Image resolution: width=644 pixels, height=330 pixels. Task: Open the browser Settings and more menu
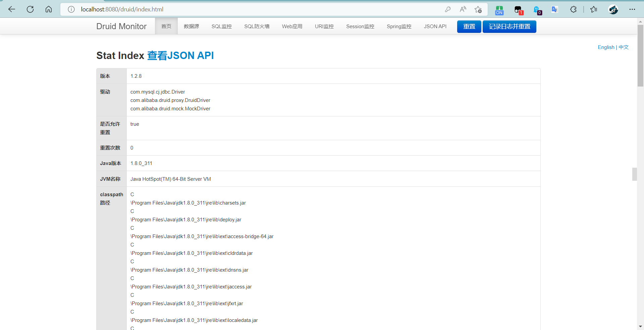point(632,9)
